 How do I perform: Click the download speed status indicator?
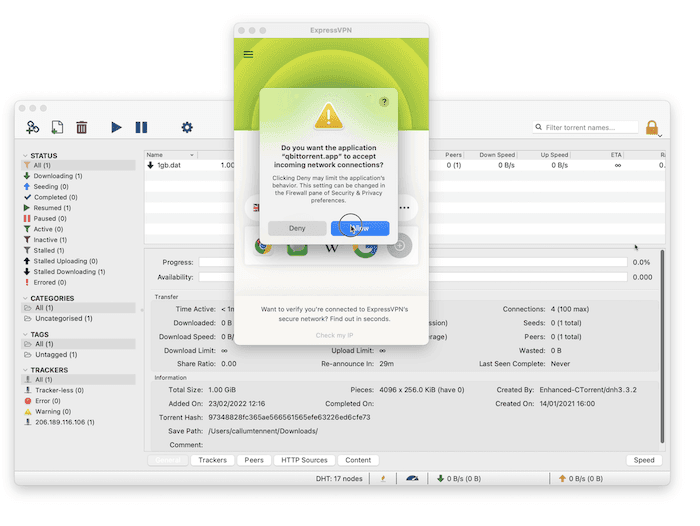tap(459, 479)
